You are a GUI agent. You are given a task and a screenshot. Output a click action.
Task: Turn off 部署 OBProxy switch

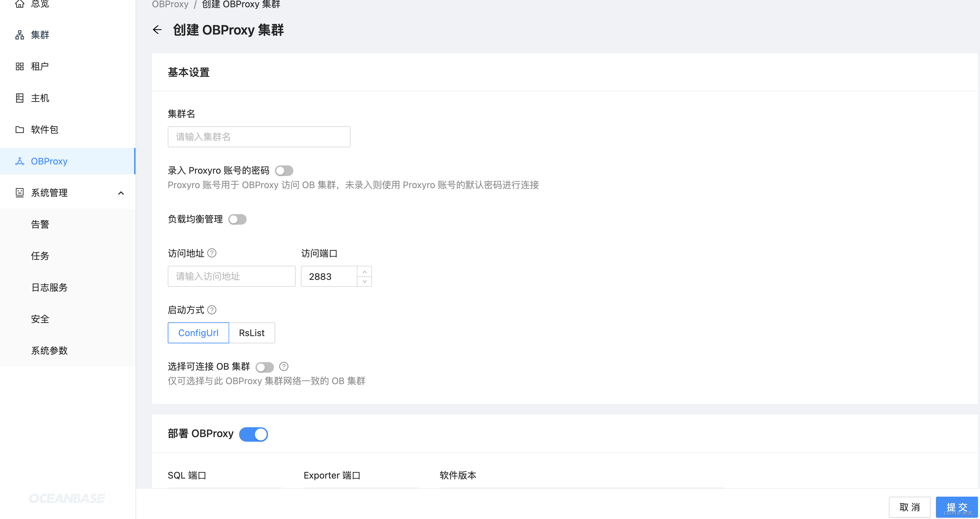click(x=253, y=434)
